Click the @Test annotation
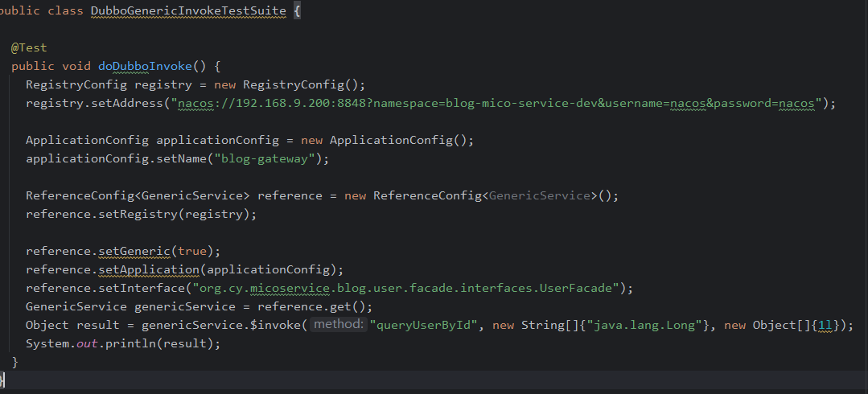 (x=29, y=47)
